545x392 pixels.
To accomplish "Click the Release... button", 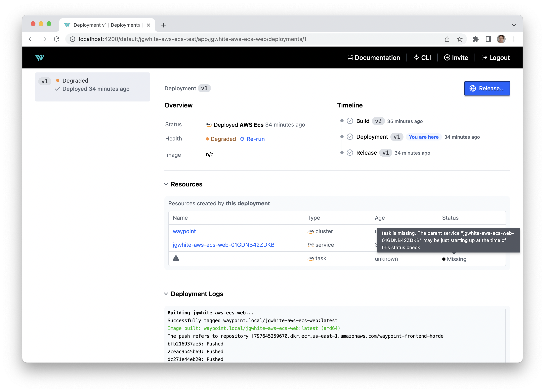I will pos(487,88).
